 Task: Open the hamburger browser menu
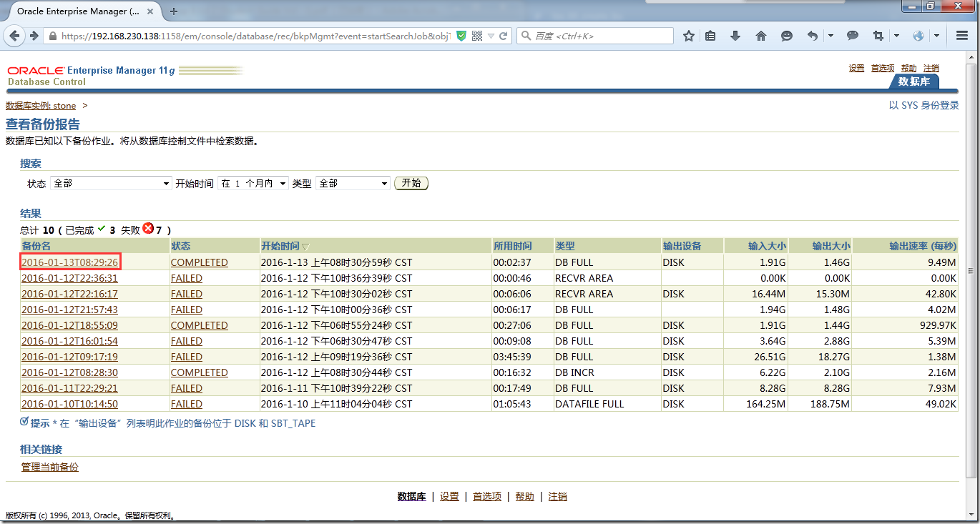[961, 36]
